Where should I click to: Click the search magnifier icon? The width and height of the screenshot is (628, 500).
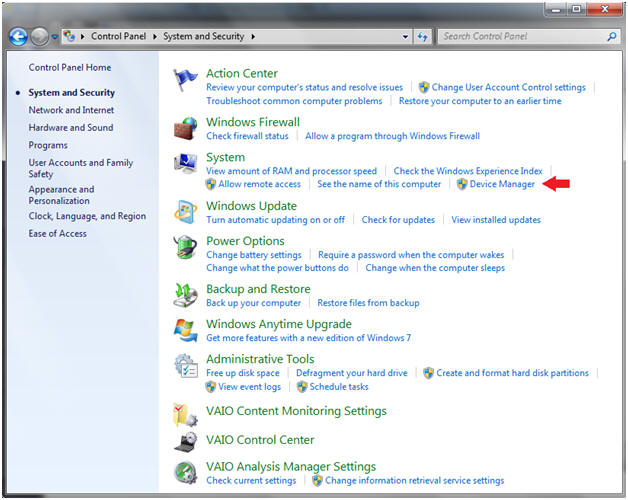coord(611,37)
